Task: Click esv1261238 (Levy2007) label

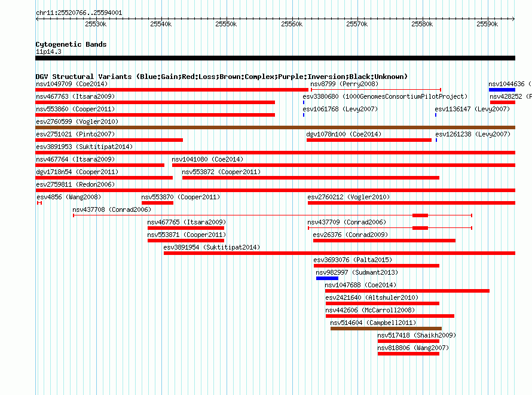Action: point(473,134)
